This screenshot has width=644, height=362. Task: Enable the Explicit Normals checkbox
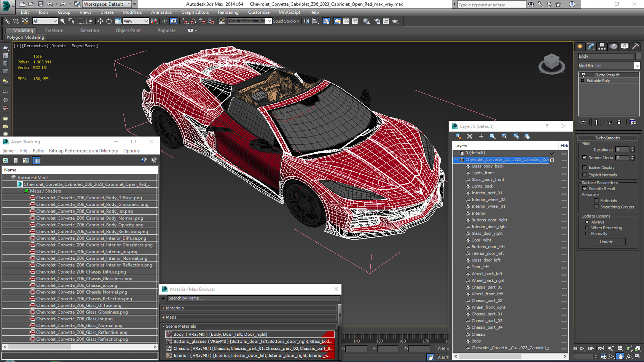584,175
